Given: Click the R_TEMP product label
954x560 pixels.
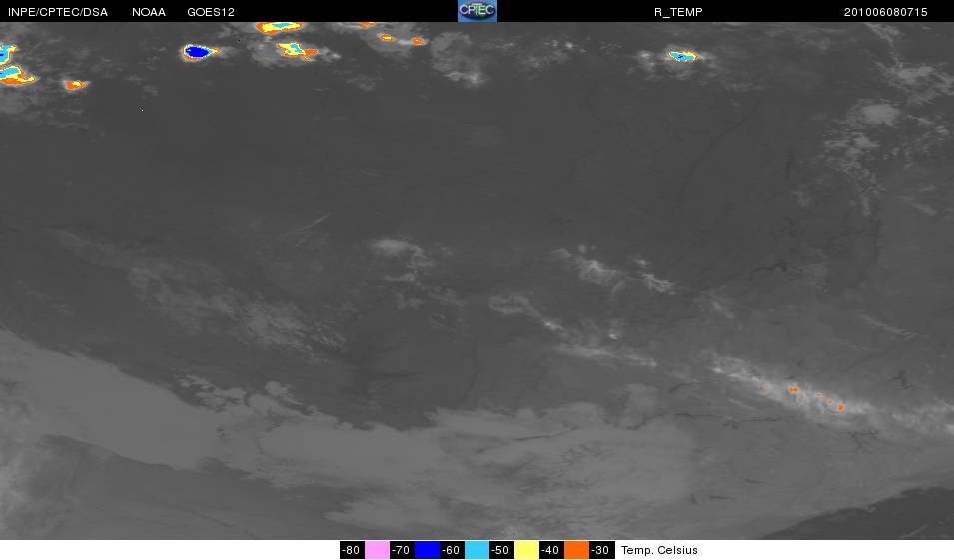Looking at the screenshot, I should click(678, 12).
